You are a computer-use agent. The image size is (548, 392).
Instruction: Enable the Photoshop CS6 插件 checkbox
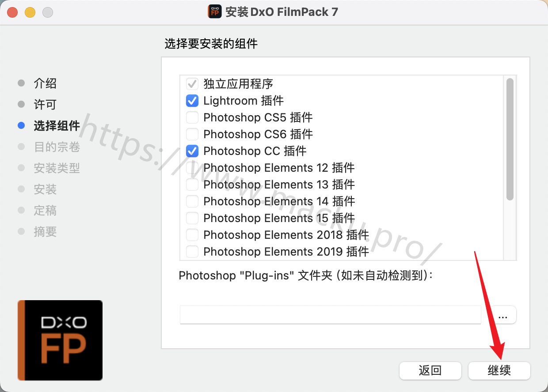point(192,134)
